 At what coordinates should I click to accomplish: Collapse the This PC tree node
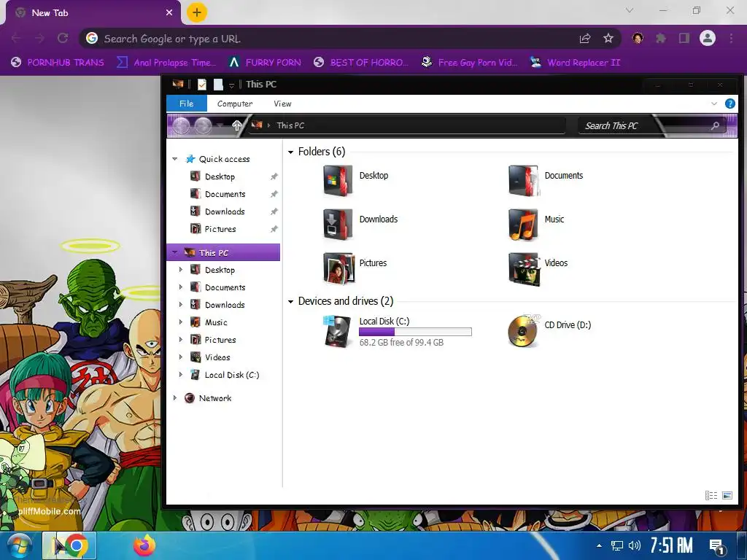(175, 252)
